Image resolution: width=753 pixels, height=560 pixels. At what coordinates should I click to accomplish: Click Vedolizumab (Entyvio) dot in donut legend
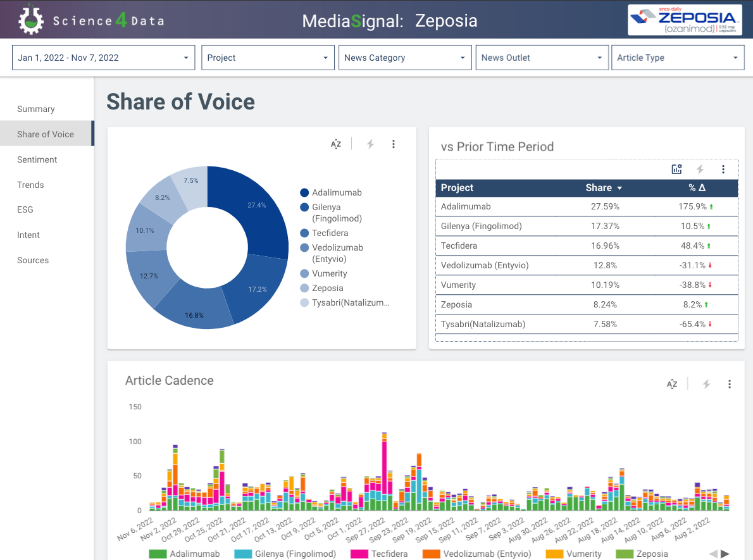304,247
